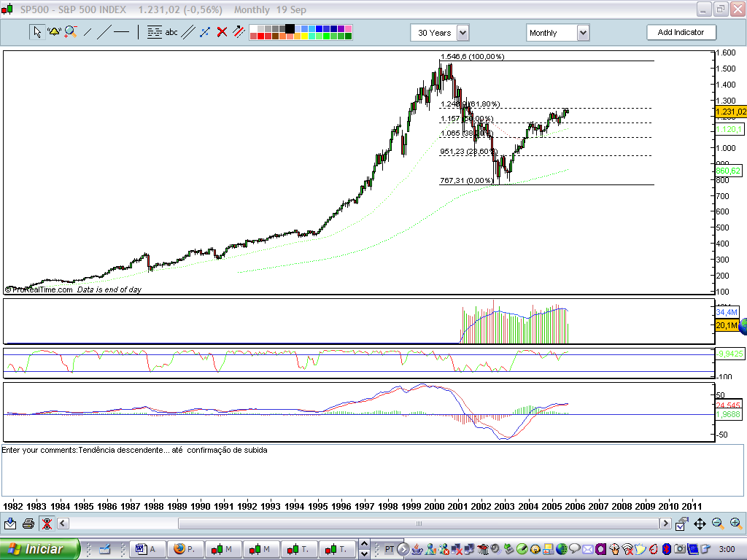Open the alarm/alert tool
The height and width of the screenshot is (560, 747).
53,32
